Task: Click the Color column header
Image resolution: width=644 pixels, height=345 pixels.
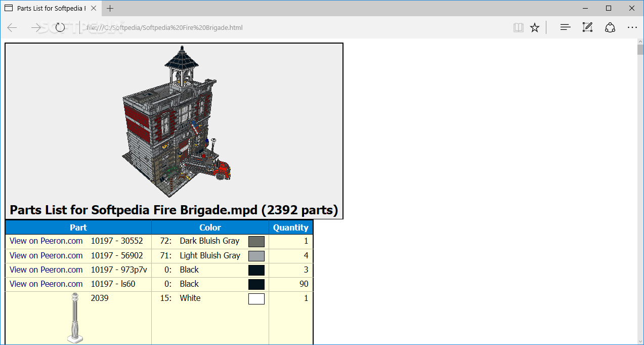Action: point(210,227)
